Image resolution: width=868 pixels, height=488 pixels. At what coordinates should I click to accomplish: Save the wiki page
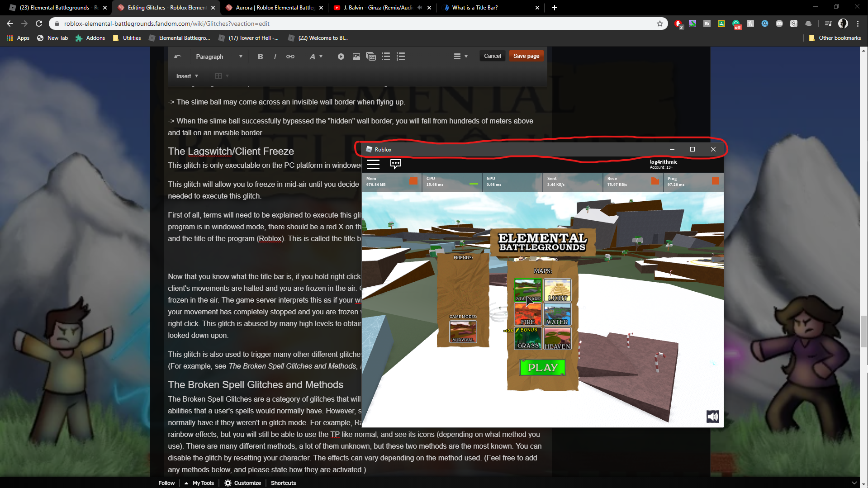click(526, 56)
